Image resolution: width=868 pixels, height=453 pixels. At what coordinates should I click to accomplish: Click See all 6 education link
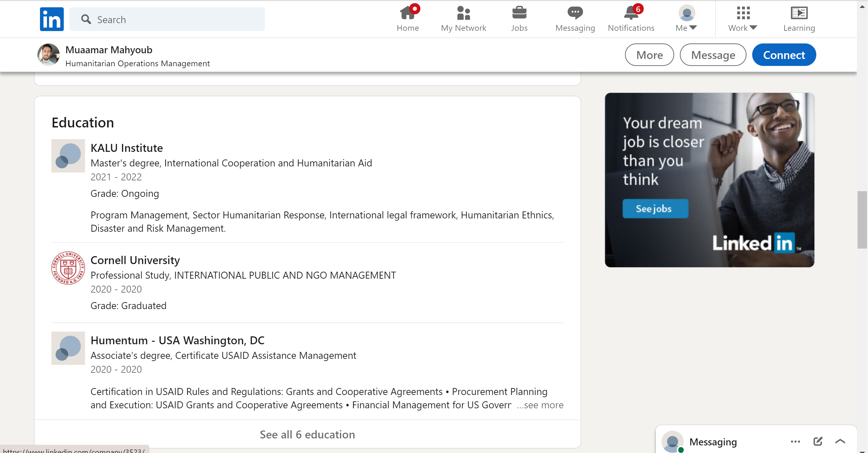click(307, 435)
